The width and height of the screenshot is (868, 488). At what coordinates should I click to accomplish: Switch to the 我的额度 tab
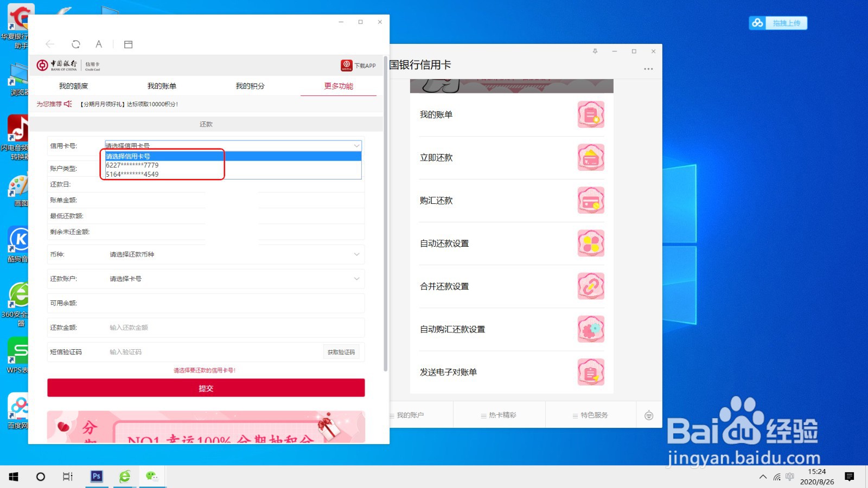(x=75, y=86)
